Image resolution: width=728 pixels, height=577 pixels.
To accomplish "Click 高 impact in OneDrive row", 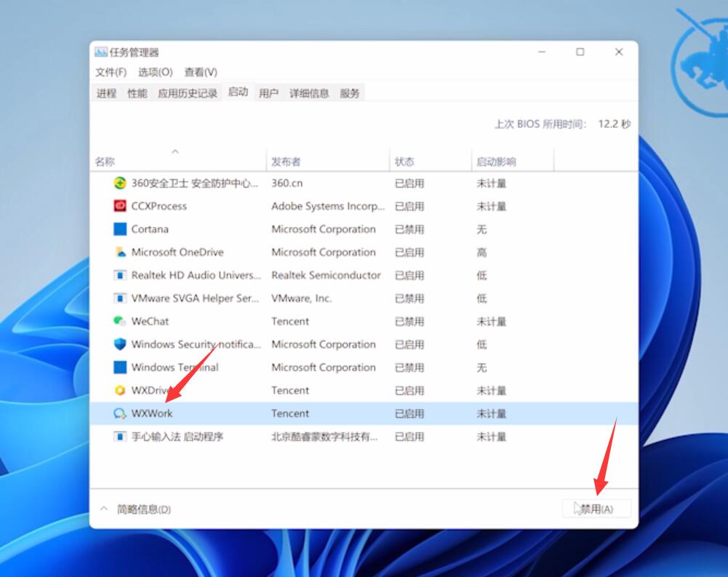I will pos(482,252).
